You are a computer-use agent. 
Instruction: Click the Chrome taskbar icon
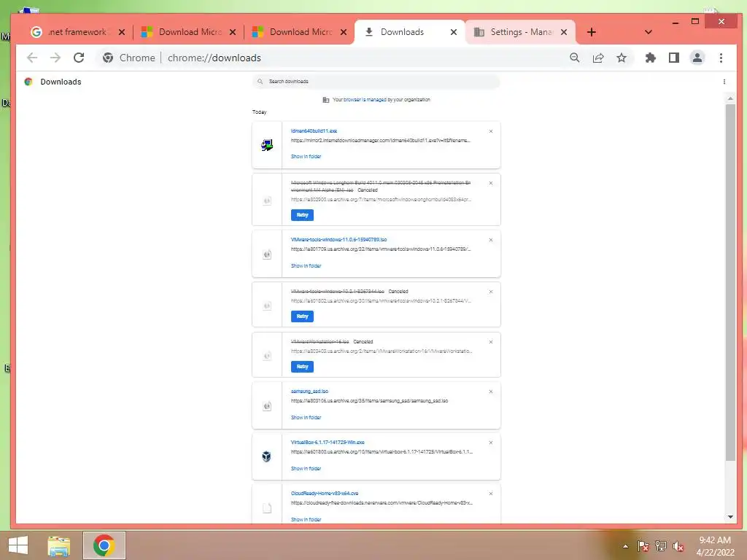(x=104, y=545)
